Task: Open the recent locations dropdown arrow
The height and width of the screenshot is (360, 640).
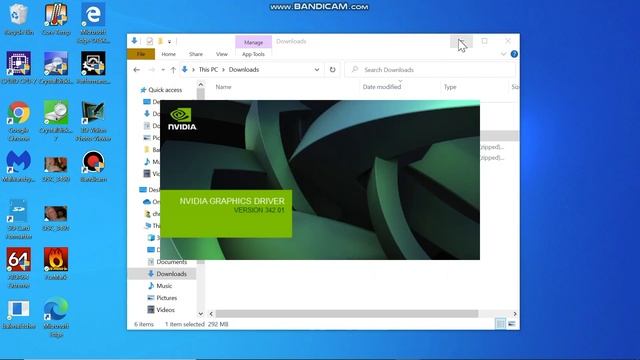Action: point(163,70)
